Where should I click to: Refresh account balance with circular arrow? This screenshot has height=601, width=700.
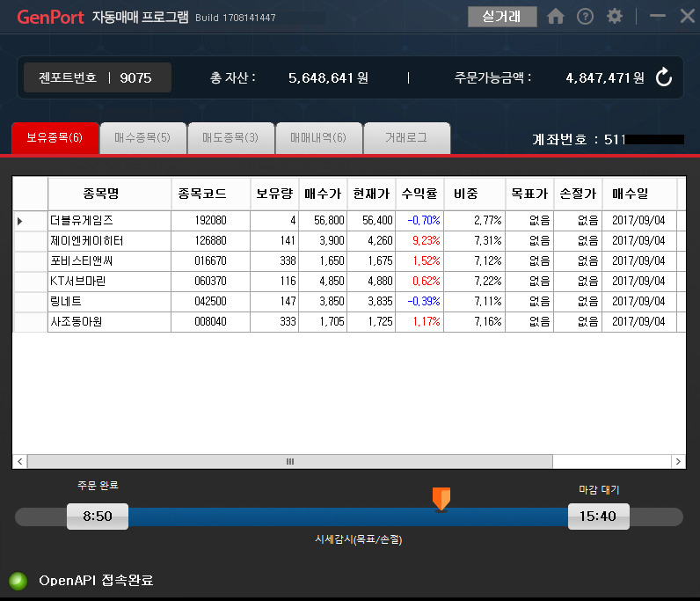click(664, 77)
